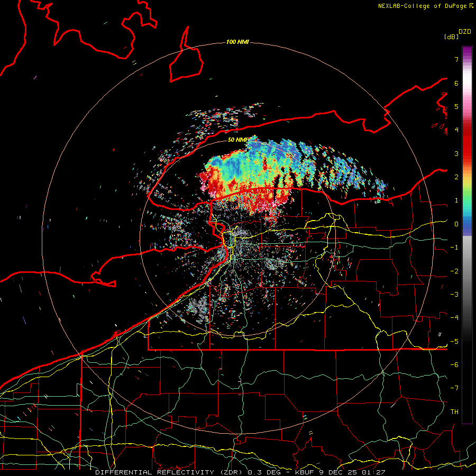476x476 pixels.
Task: Click the "3" value on the dB scale
Action: pos(456,153)
